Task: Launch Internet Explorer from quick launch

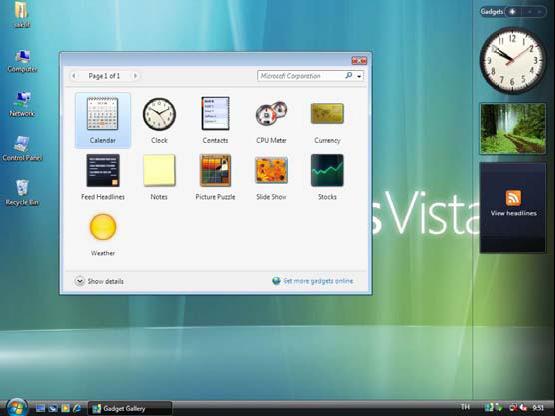Action: click(77, 409)
